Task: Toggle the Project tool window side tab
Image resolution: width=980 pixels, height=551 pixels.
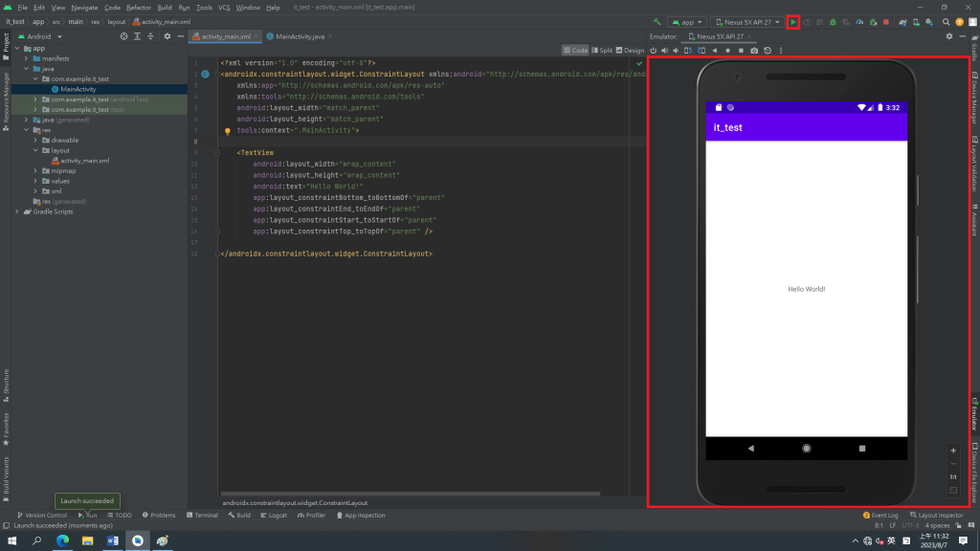Action: pyautogui.click(x=6, y=47)
